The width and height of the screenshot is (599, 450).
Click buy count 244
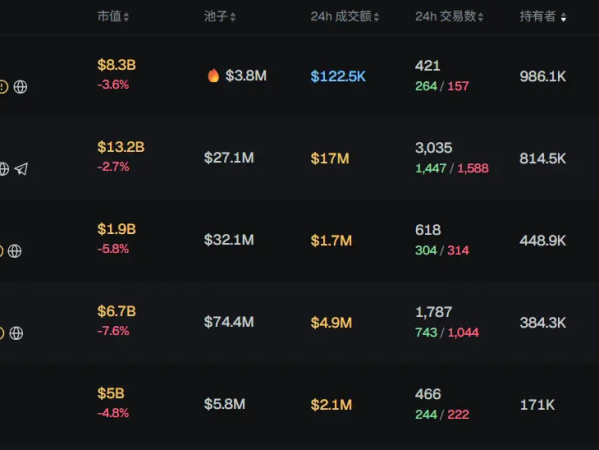point(426,414)
